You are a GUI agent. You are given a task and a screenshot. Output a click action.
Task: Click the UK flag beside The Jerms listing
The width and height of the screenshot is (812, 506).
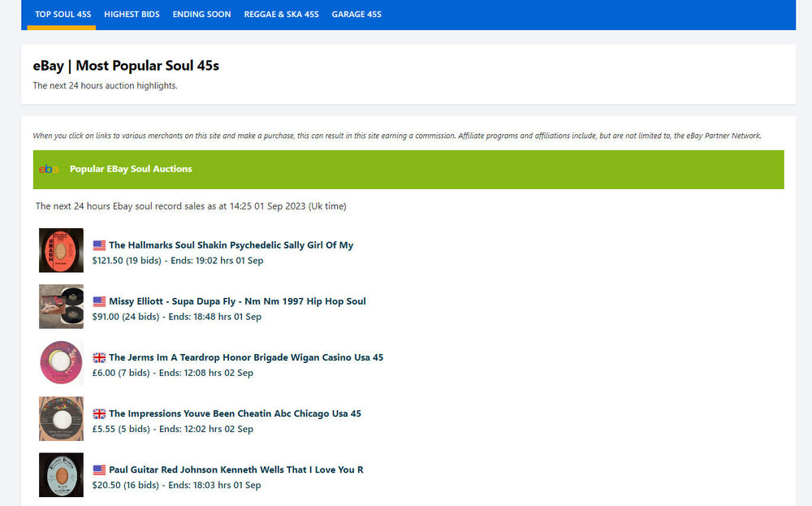[99, 357]
